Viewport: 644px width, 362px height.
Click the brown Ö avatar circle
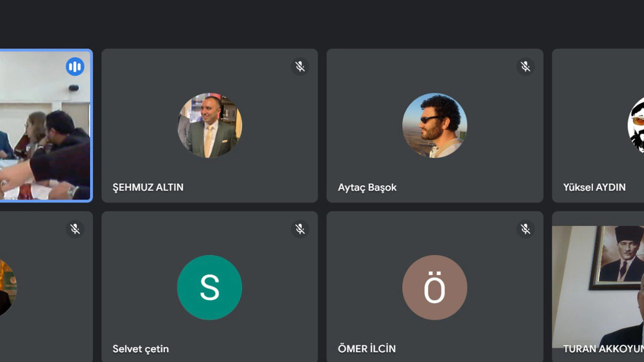(435, 288)
